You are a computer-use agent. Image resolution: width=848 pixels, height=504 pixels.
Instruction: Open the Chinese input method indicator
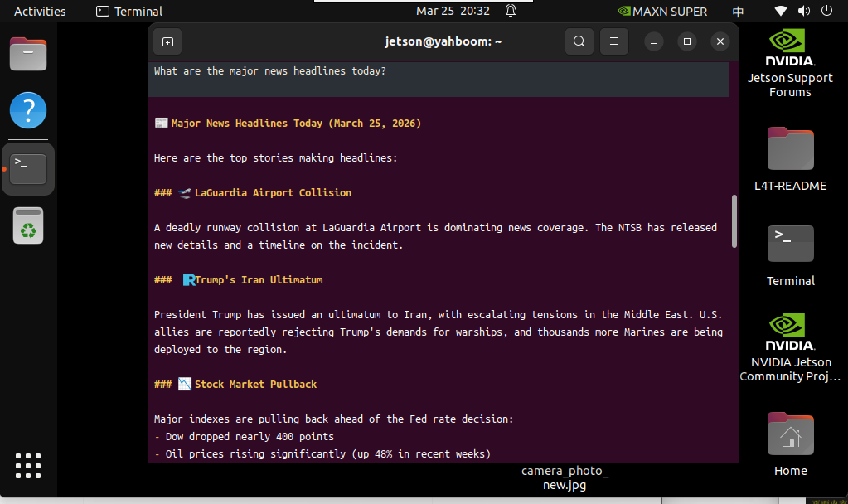coord(738,12)
